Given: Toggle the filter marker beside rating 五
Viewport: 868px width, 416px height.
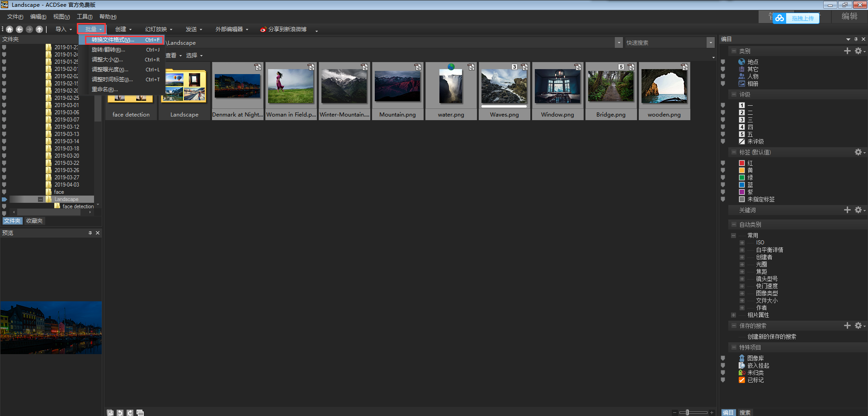Looking at the screenshot, I should 723,134.
